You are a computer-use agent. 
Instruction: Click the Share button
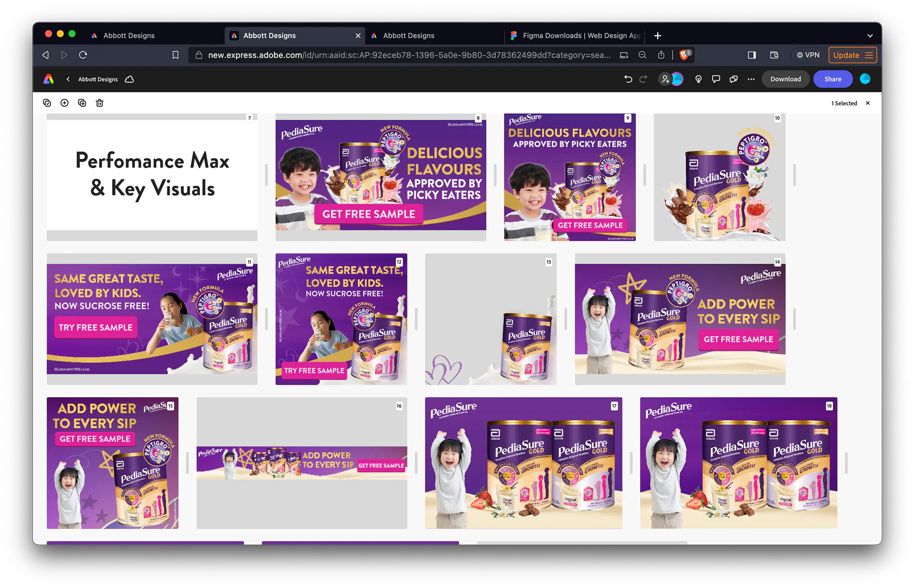pos(833,79)
